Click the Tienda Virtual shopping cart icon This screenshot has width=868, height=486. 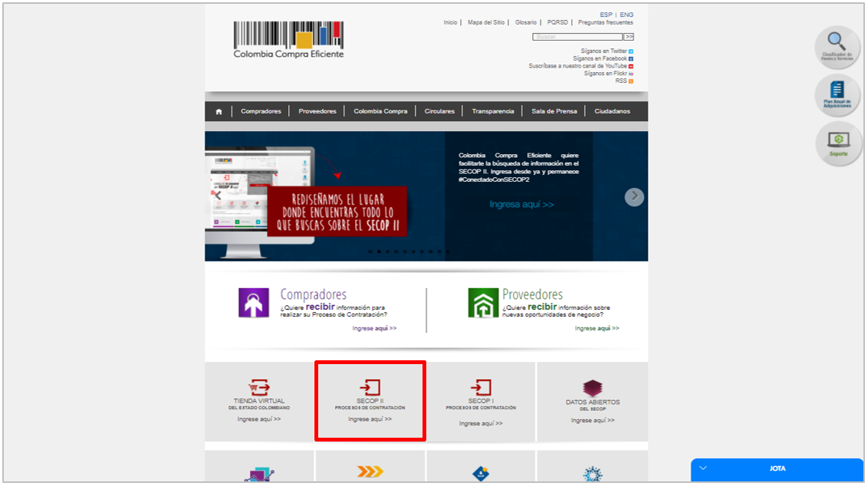259,387
